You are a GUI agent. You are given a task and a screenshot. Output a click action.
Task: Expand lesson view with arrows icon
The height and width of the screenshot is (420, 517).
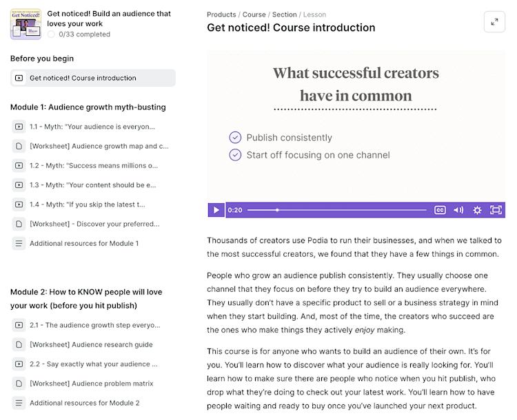click(x=494, y=22)
